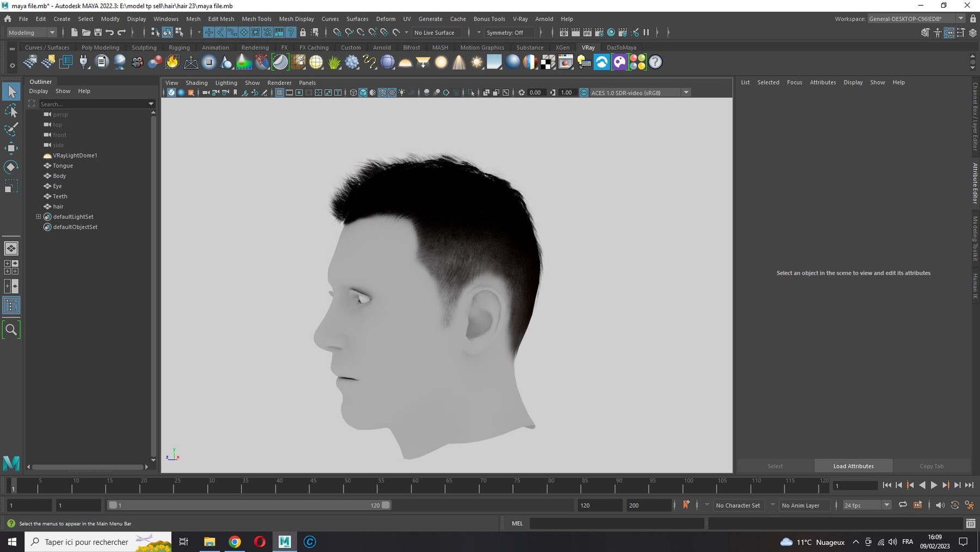Click the V-Ray plug shelf icon

click(x=84, y=62)
